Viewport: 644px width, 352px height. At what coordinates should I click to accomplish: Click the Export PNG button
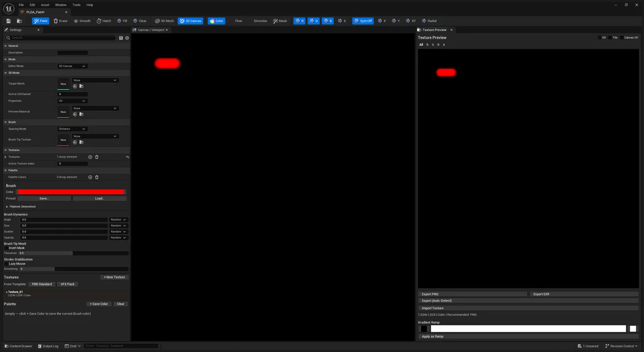(x=473, y=294)
